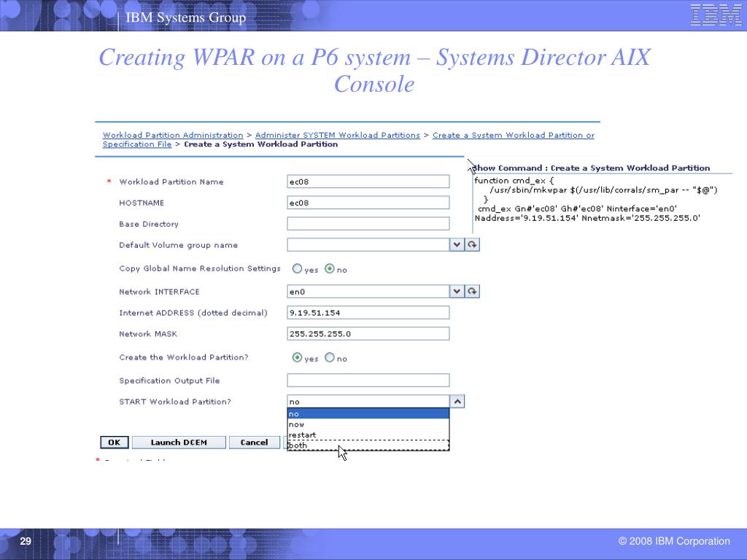The image size is (747, 560).
Task: Open Default Volume group name dropdown
Action: (457, 245)
